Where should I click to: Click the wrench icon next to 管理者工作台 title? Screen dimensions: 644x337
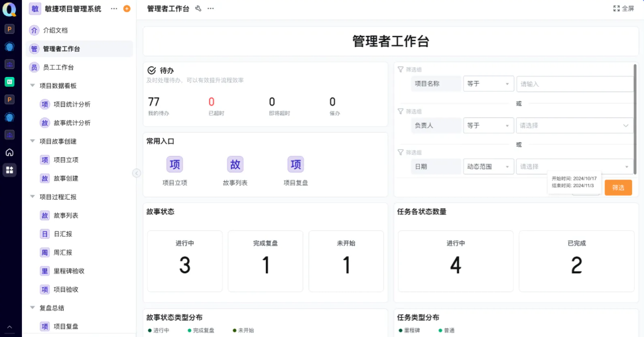click(198, 9)
